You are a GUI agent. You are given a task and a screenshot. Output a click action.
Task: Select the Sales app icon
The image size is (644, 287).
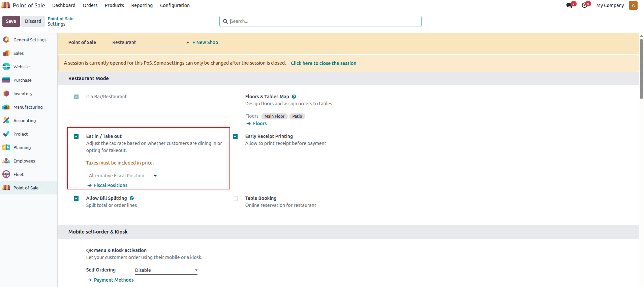6,53
